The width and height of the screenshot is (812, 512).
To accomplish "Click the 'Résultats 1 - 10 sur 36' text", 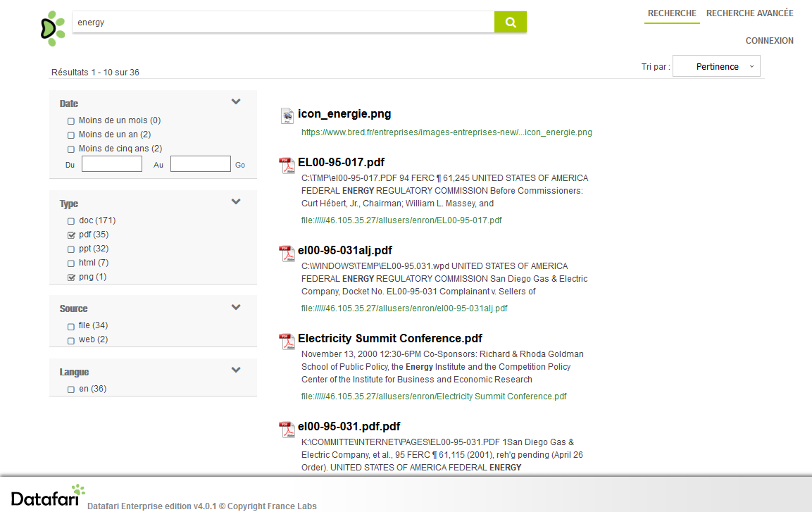I will pos(95,73).
